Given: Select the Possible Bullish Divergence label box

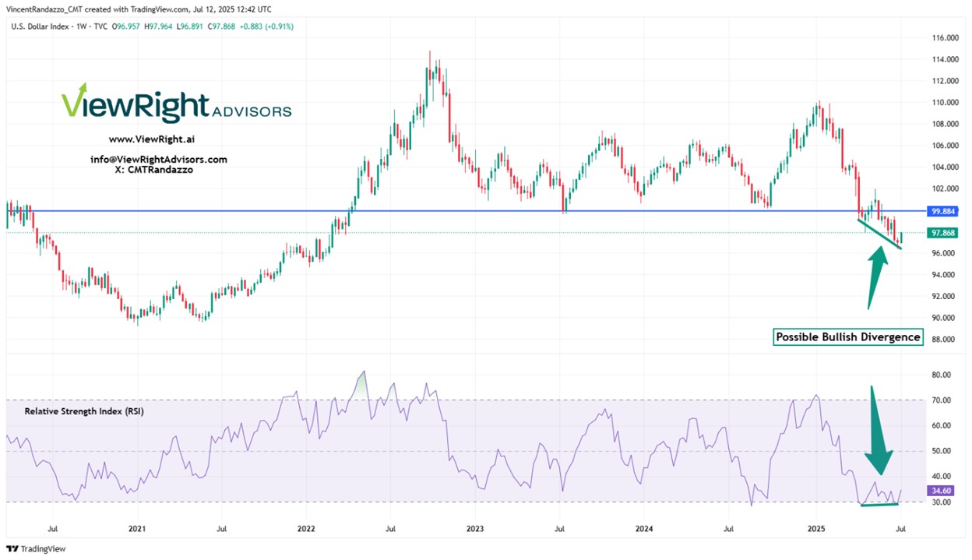Looking at the screenshot, I should coord(848,337).
